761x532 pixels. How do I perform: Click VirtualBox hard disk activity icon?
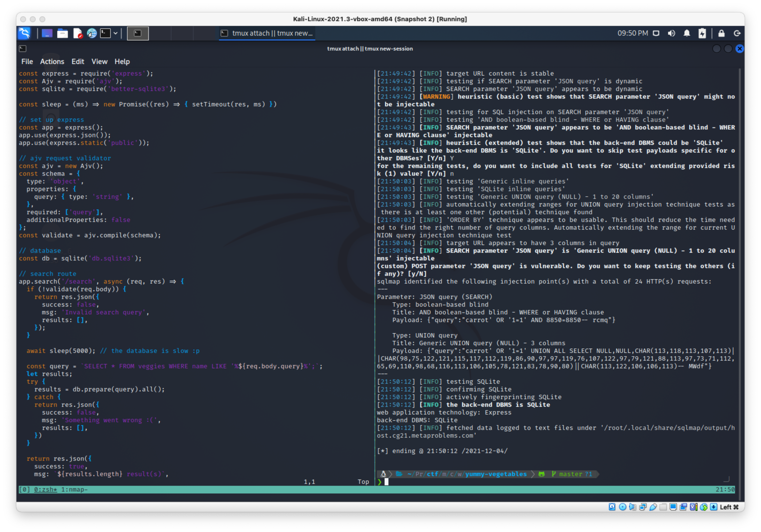point(612,507)
